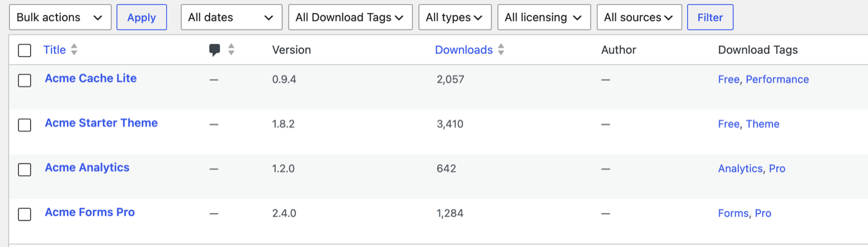Viewport: 868px width, 247px height.
Task: Click version value 0.9.4
Action: (285, 79)
